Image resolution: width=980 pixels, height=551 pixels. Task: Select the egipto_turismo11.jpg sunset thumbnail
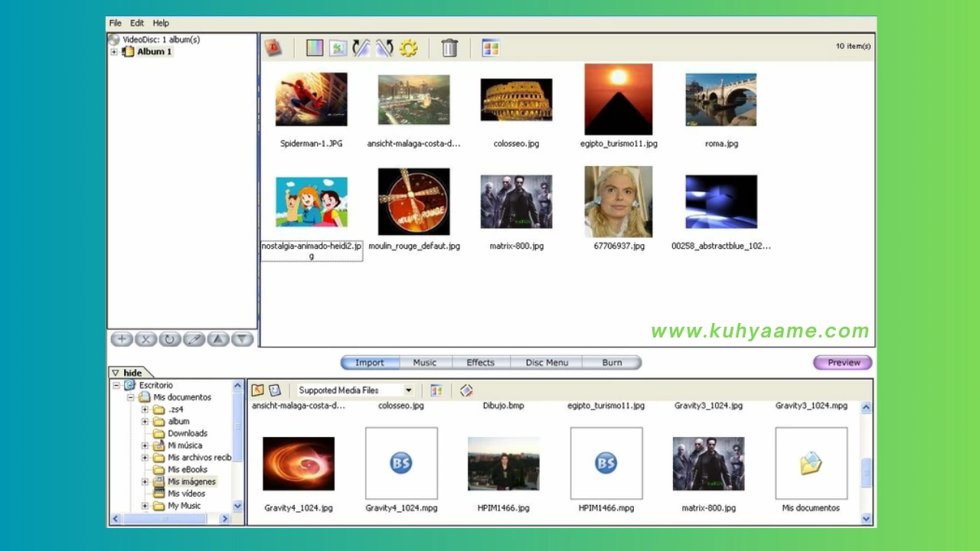point(619,99)
